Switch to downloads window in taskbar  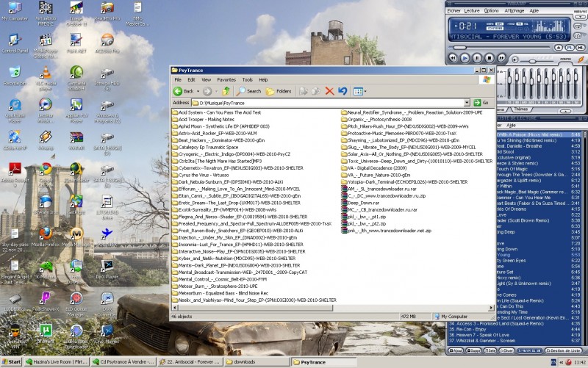[x=257, y=361]
